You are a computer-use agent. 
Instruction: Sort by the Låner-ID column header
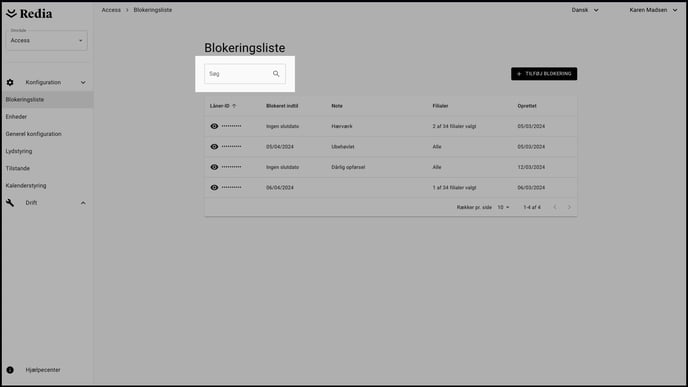coord(223,106)
